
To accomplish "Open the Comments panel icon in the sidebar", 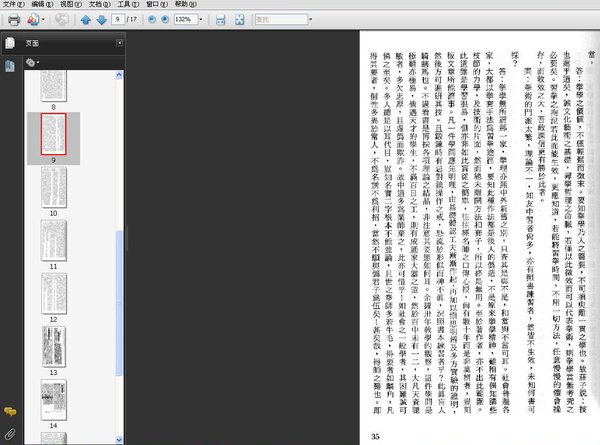I will tap(10, 411).
